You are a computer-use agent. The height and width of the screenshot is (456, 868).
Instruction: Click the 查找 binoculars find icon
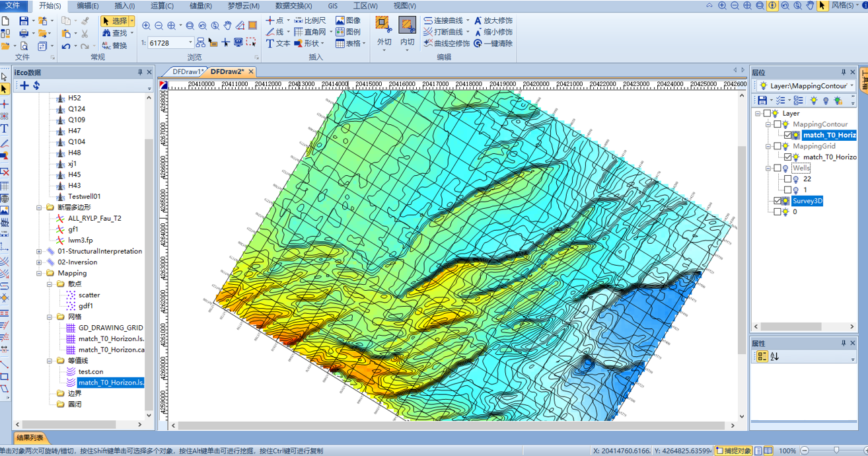[x=106, y=33]
